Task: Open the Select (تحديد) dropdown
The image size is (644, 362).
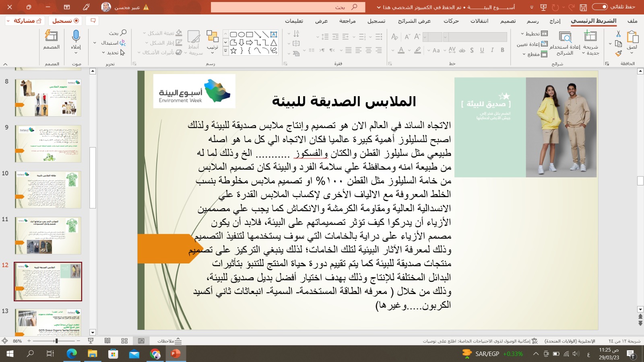Action: (114, 52)
